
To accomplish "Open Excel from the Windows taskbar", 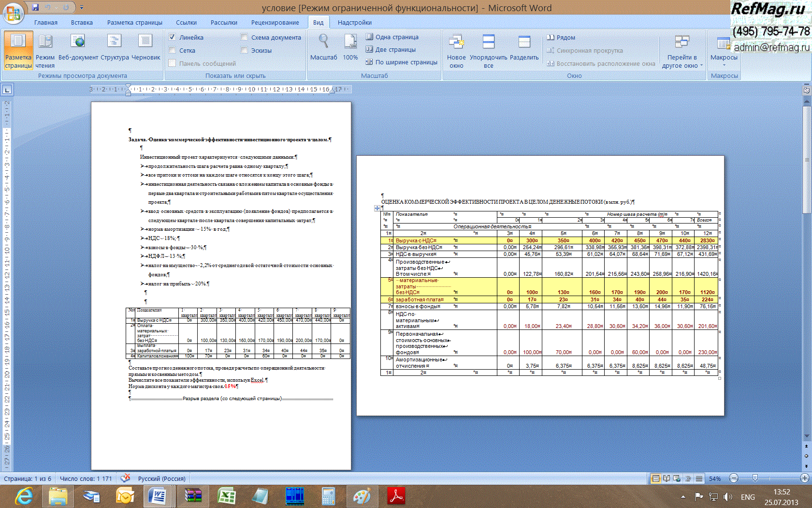I will click(x=226, y=496).
